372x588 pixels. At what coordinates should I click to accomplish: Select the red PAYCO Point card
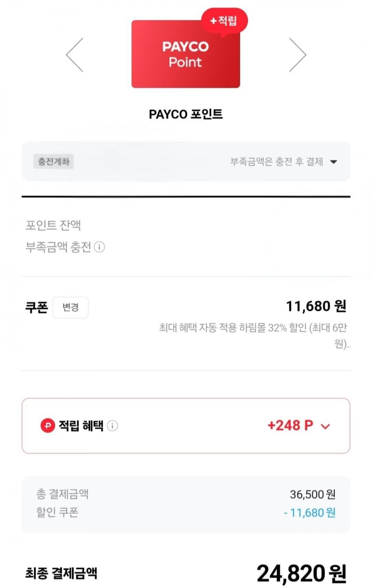(186, 54)
